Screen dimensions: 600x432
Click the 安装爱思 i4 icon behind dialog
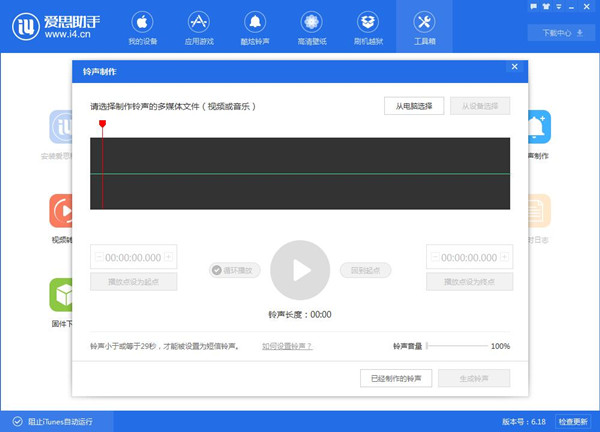pyautogui.click(x=61, y=127)
